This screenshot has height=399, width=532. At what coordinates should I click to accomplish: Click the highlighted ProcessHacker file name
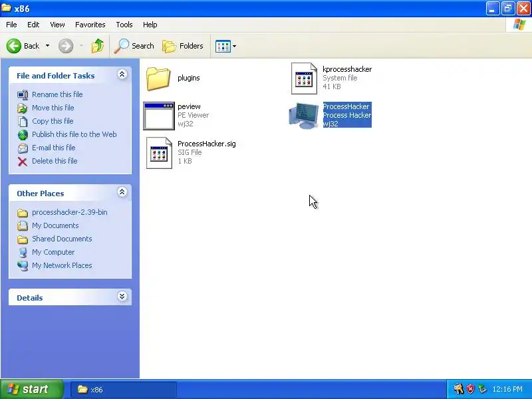[x=346, y=106]
